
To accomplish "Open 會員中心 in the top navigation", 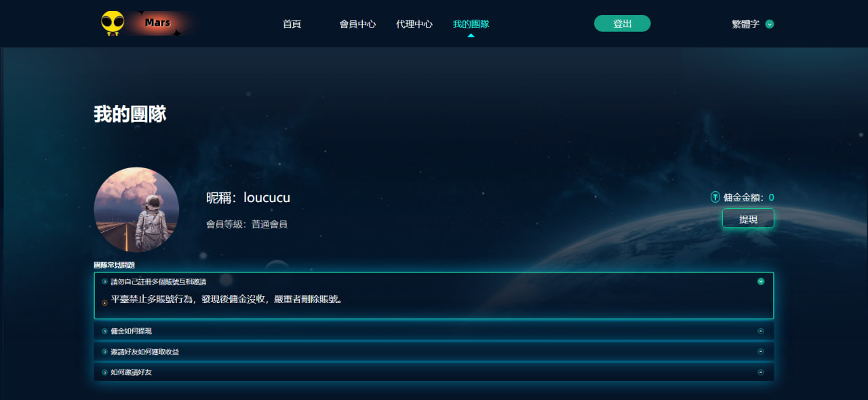I will point(357,24).
